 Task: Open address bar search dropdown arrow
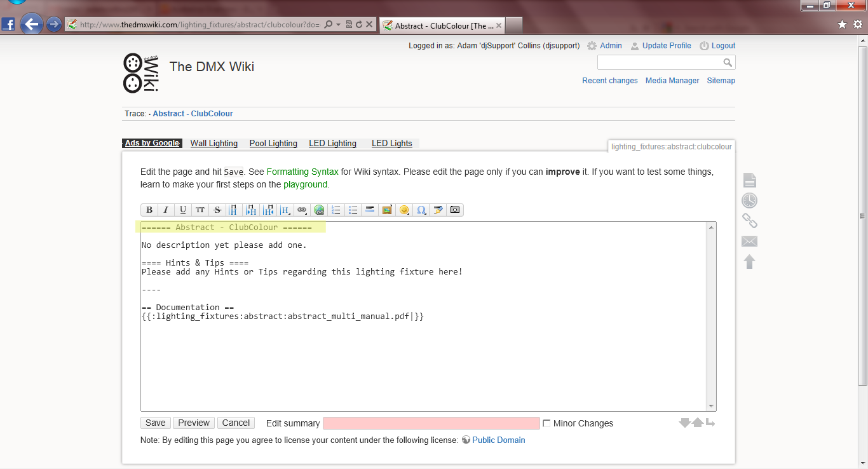click(x=339, y=25)
